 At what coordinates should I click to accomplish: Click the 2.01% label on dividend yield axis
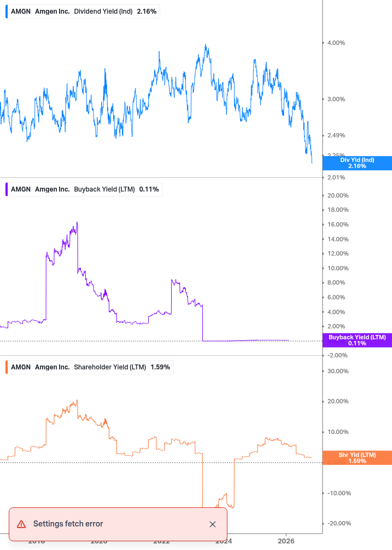coord(336,177)
